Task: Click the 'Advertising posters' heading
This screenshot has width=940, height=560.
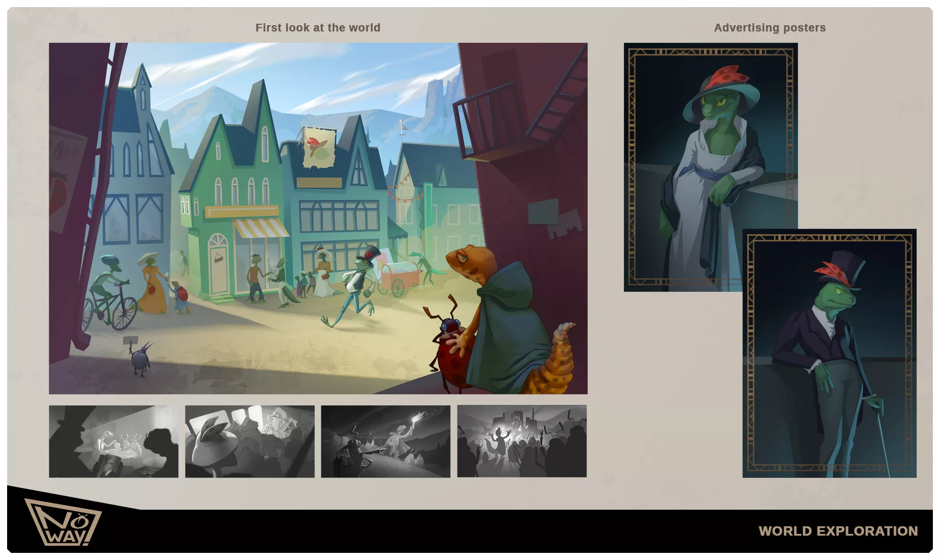Action: coord(770,28)
